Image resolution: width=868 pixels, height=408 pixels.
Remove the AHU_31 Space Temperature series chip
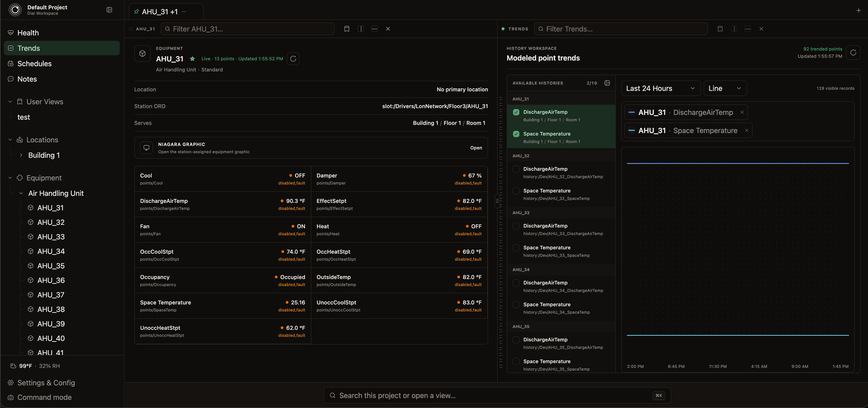pyautogui.click(x=746, y=131)
